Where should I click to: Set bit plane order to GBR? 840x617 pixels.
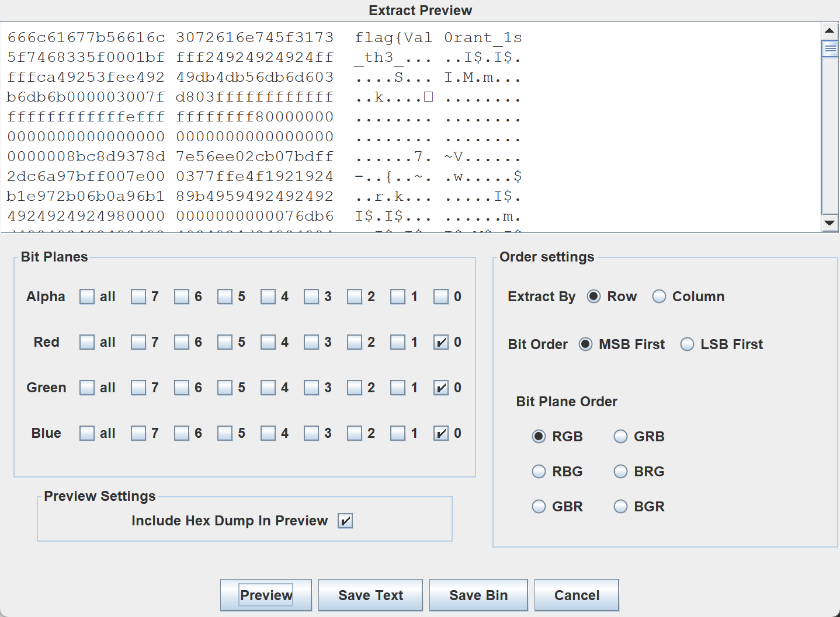(539, 507)
